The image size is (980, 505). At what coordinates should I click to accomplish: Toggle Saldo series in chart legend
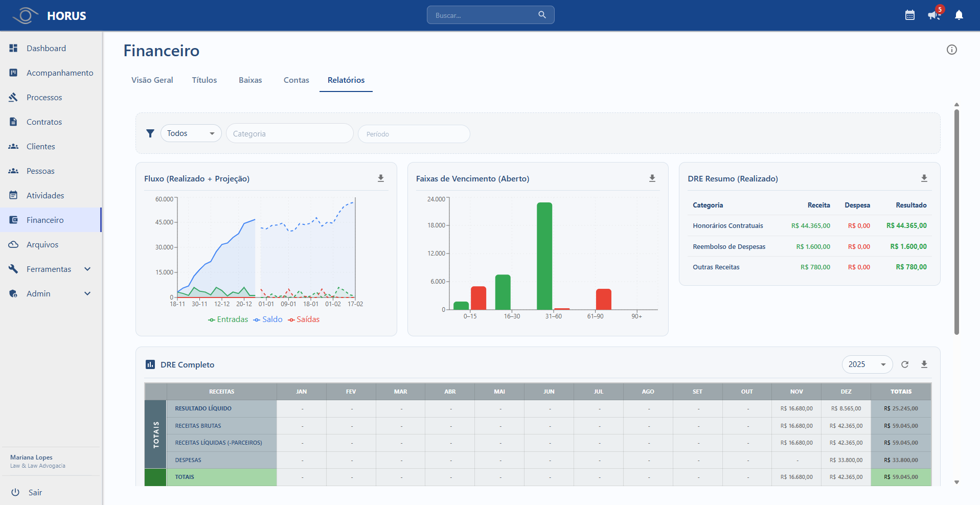tap(268, 319)
